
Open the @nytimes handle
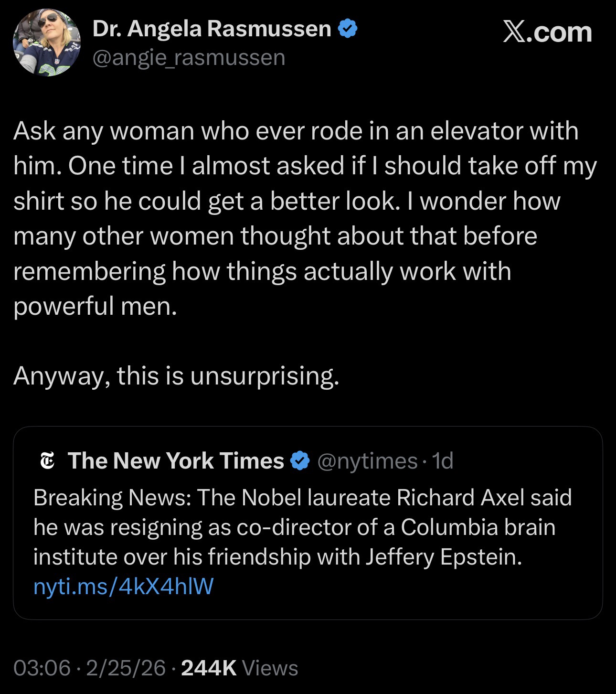pyautogui.click(x=367, y=461)
